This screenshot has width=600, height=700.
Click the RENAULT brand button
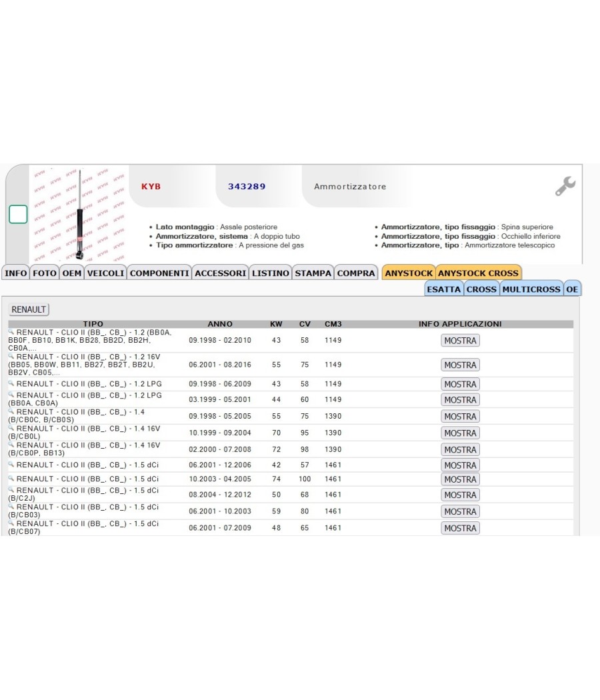(x=29, y=309)
